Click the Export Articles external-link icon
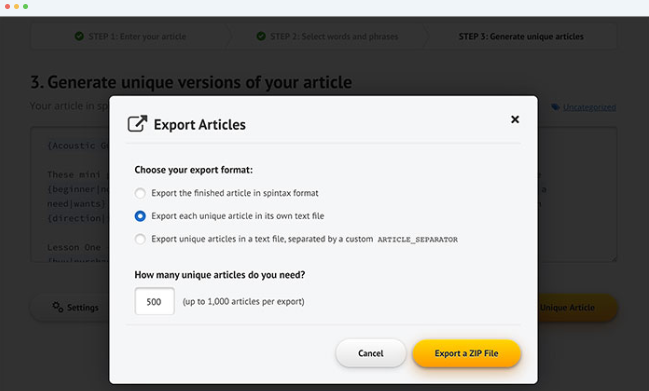 (x=137, y=124)
